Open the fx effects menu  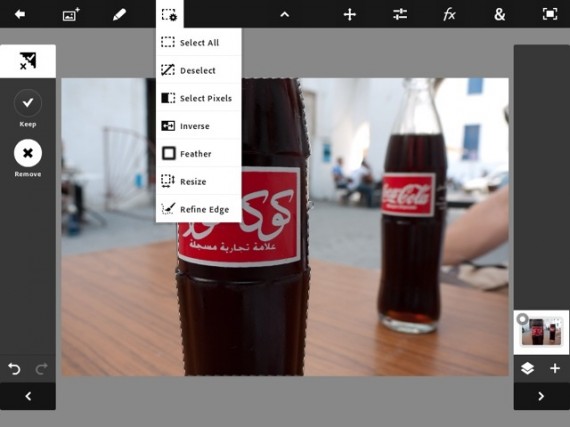449,15
